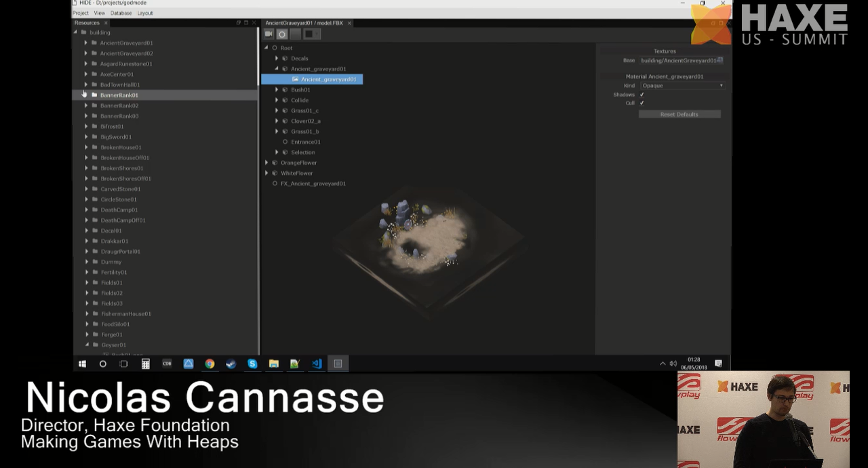Image resolution: width=868 pixels, height=468 pixels.
Task: Select the DraugrPortal01 folder row
Action: 120,252
